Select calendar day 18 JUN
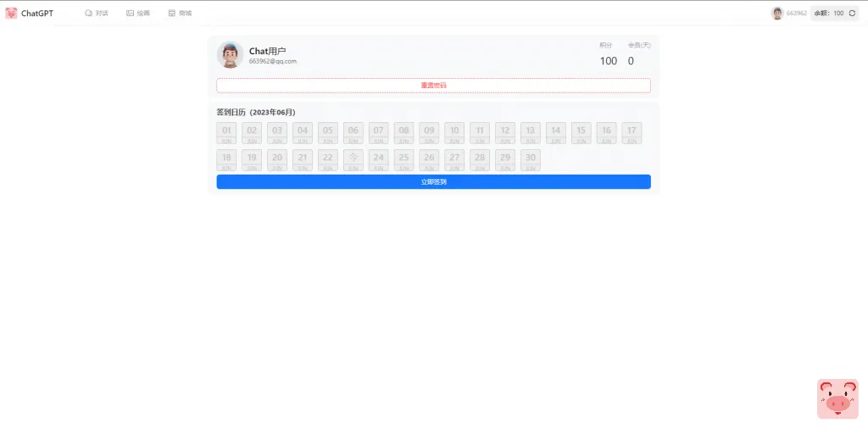 click(226, 160)
